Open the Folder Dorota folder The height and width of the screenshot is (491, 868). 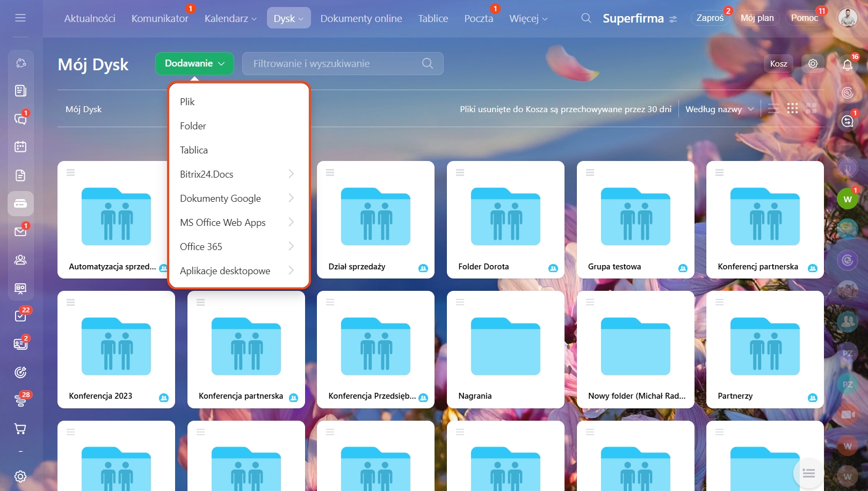(x=505, y=219)
